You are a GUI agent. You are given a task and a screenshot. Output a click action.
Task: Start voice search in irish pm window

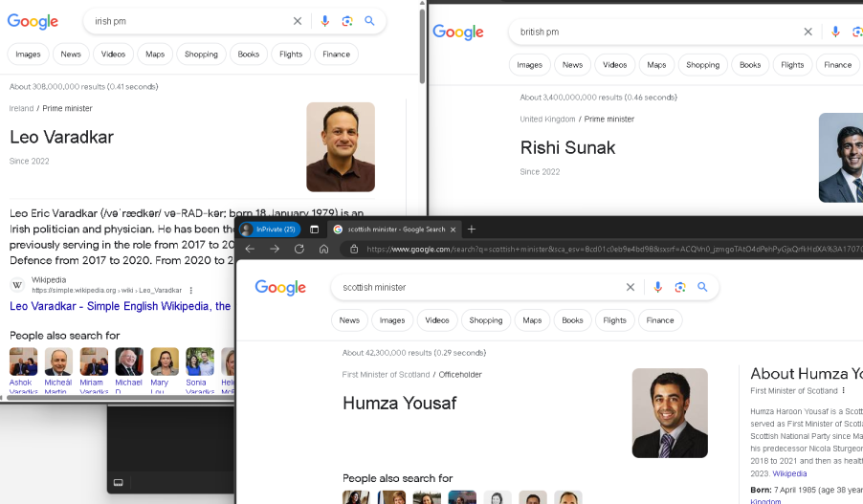pyautogui.click(x=324, y=21)
